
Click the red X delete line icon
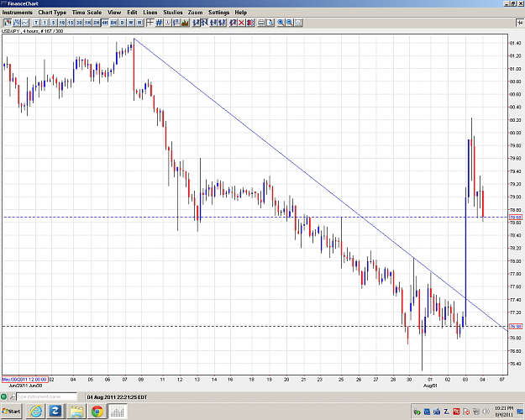(x=241, y=23)
